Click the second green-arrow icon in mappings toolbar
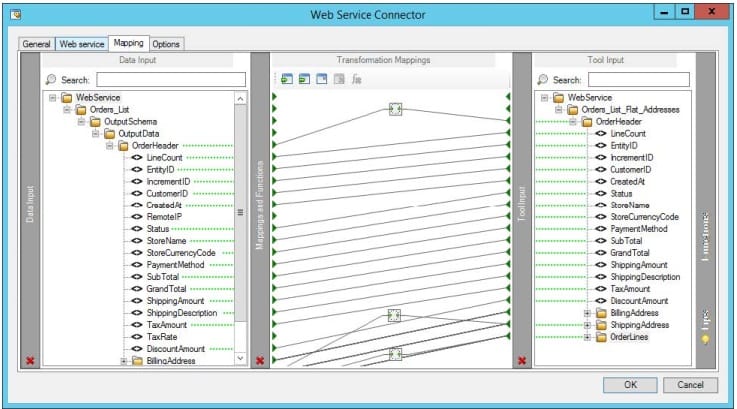 [x=304, y=79]
